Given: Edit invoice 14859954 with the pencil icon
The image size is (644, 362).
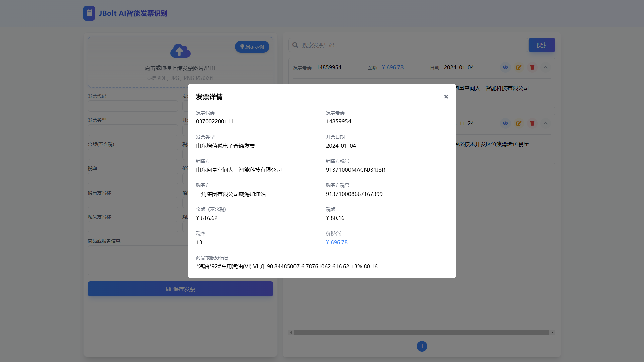Looking at the screenshot, I should pyautogui.click(x=519, y=67).
